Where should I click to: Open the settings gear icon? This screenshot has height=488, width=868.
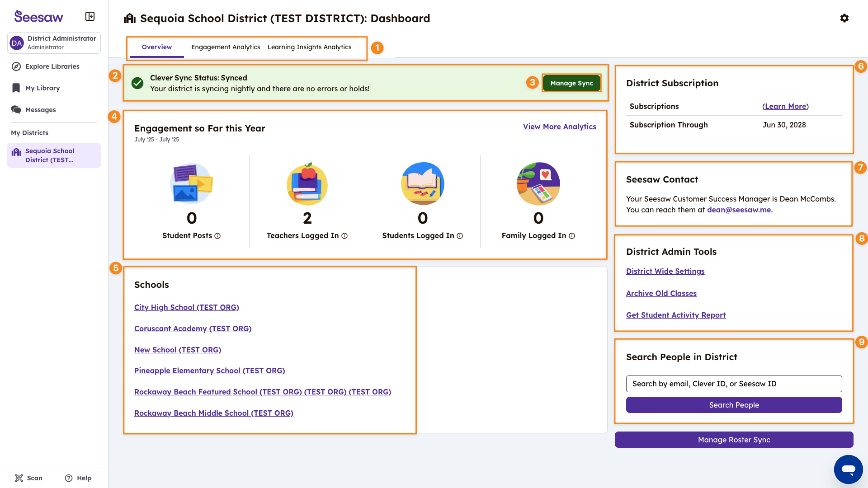click(x=844, y=18)
